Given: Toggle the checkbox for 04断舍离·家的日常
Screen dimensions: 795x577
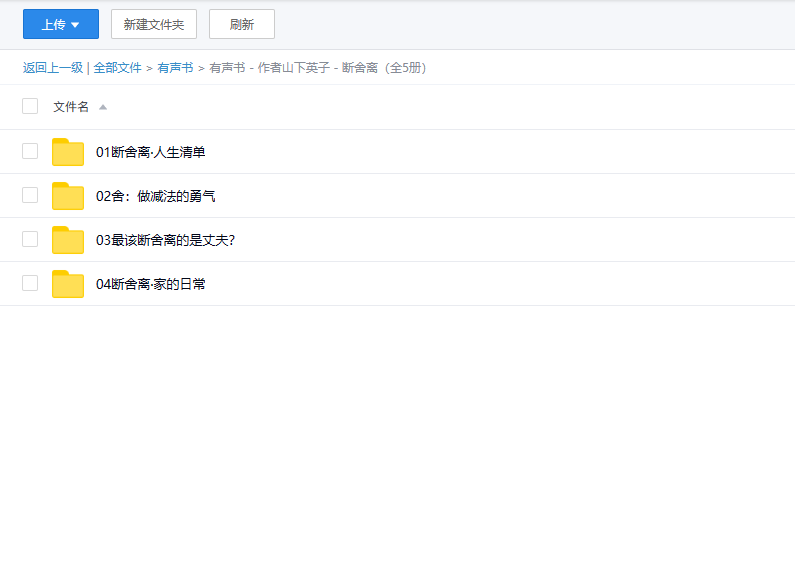Looking at the screenshot, I should (30, 283).
